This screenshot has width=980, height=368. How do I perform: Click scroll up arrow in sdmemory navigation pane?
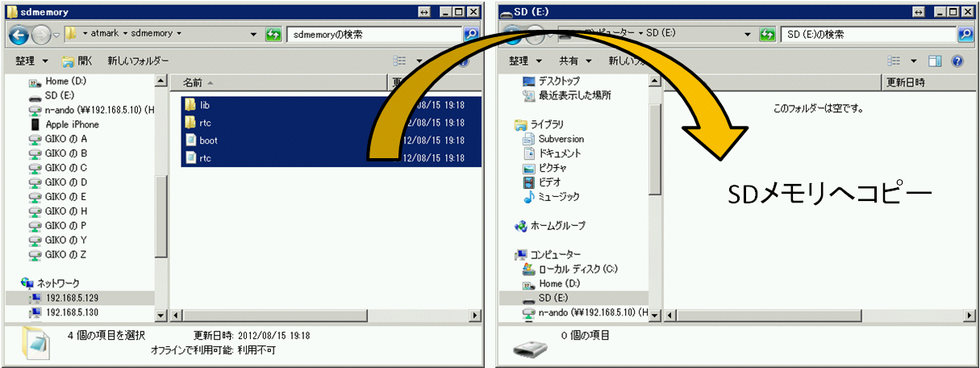(161, 82)
